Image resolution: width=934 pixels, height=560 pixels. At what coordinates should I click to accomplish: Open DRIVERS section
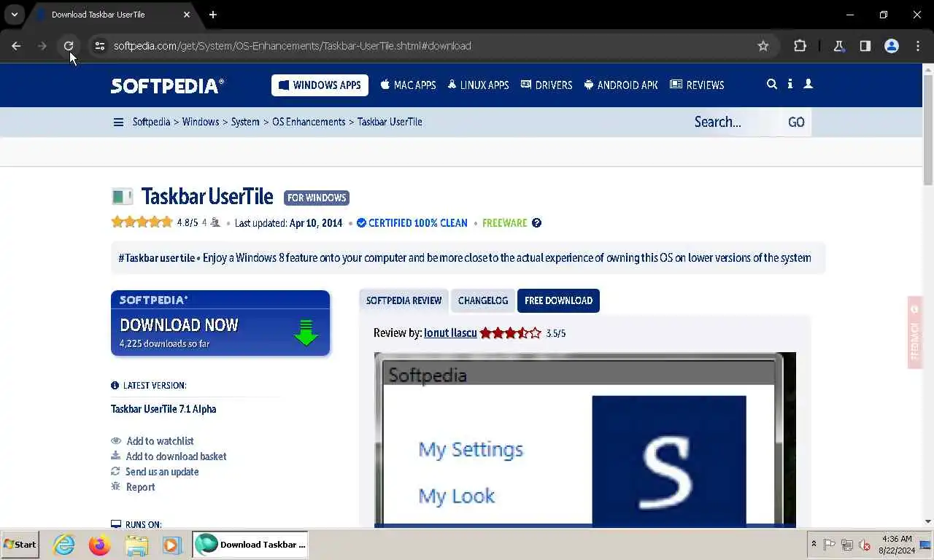coord(547,85)
